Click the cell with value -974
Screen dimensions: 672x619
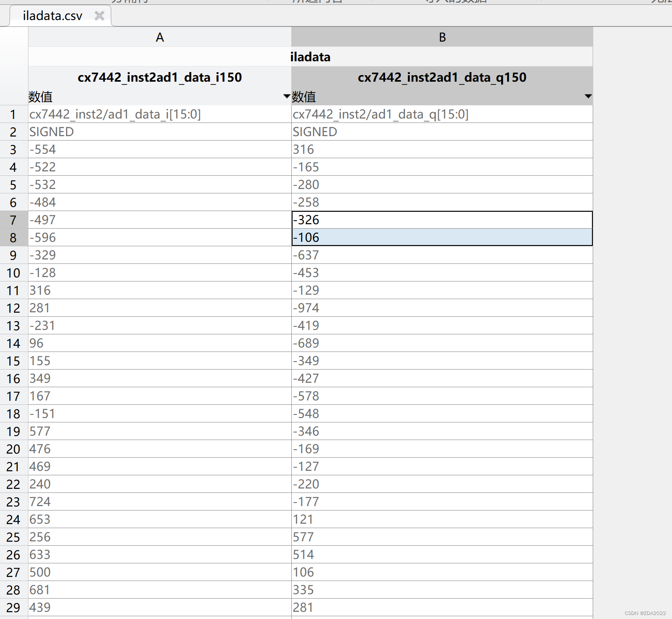click(x=441, y=307)
